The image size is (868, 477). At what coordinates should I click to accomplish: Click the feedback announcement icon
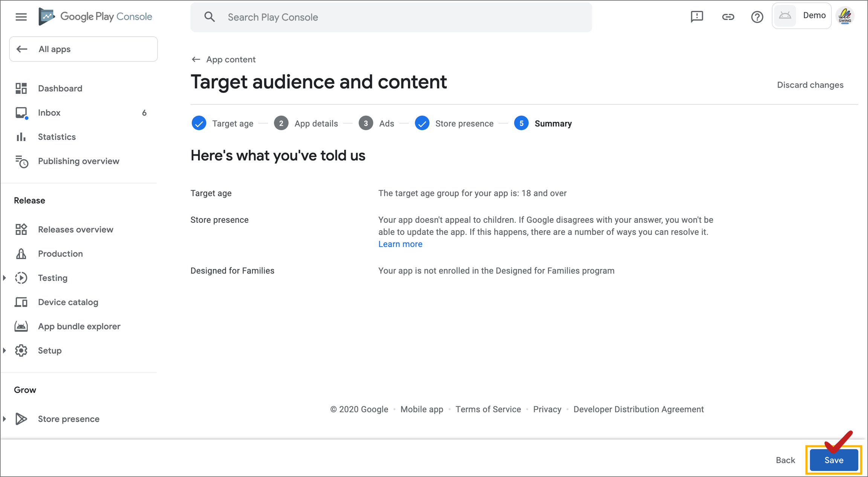[x=697, y=17]
